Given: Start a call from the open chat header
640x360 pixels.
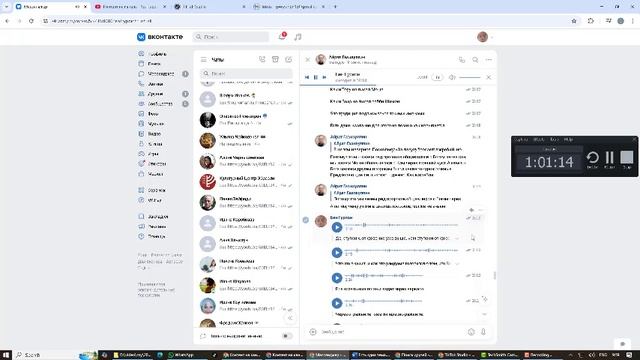Looking at the screenshot, I should [x=462, y=60].
